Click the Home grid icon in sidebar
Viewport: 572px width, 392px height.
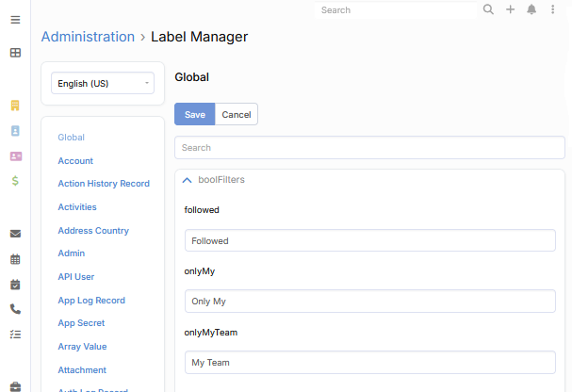[x=15, y=53]
